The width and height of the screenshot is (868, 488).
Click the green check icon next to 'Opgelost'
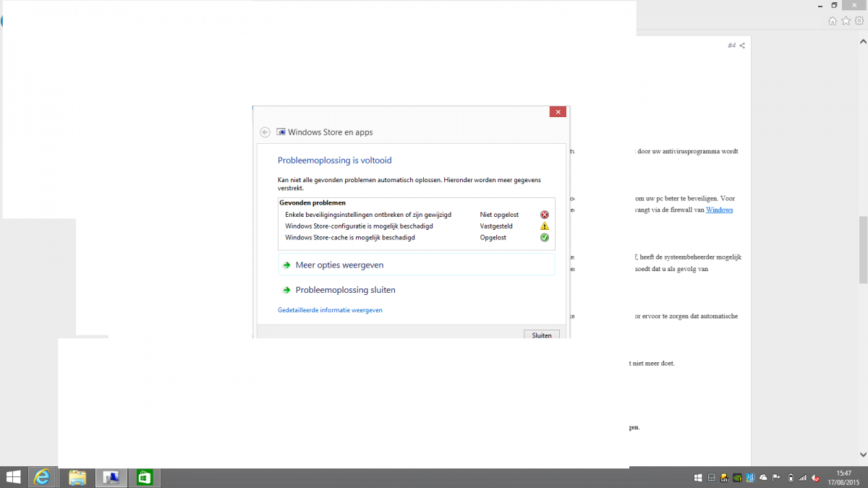tap(545, 237)
